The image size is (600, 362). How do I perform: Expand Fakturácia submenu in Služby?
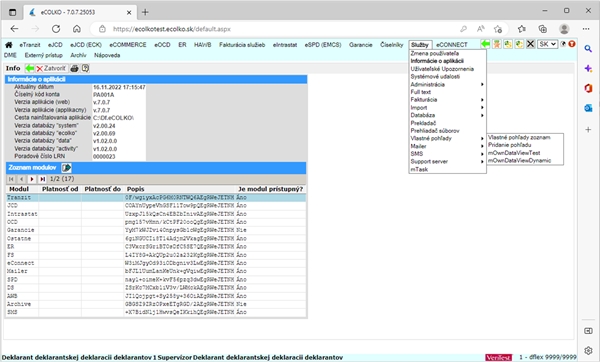[447, 99]
